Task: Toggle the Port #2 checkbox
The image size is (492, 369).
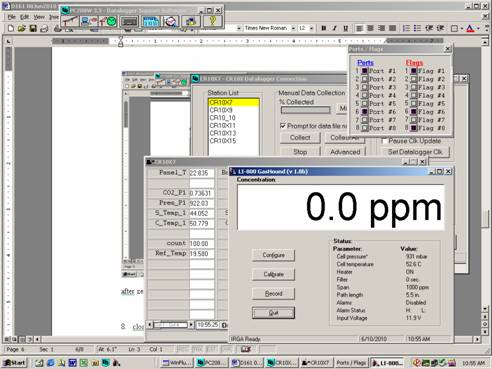Action: [x=365, y=79]
